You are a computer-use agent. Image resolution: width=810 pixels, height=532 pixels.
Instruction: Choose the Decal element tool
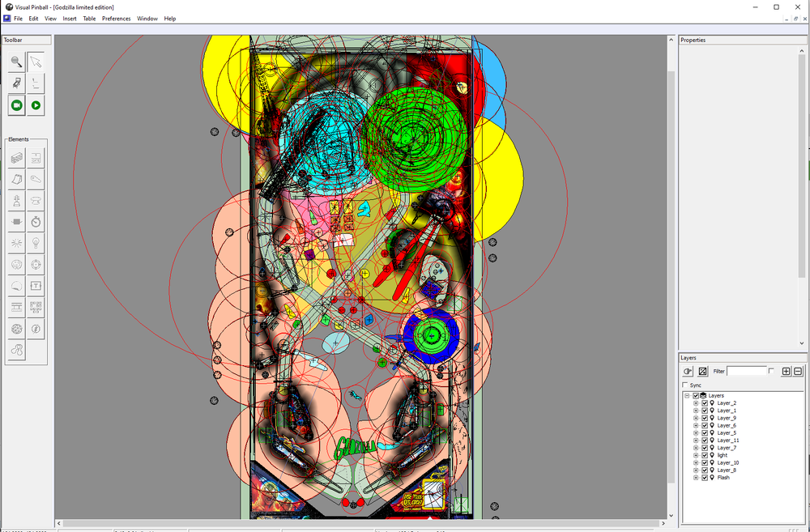(x=16, y=286)
